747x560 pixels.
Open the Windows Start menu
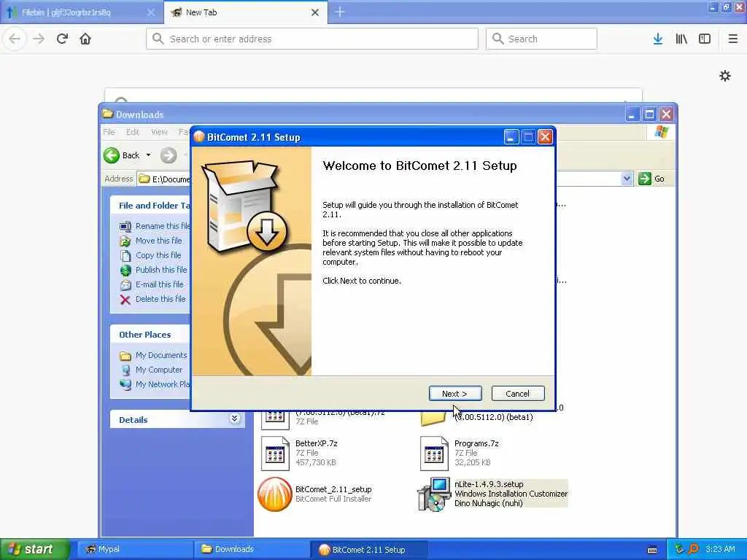[34, 549]
